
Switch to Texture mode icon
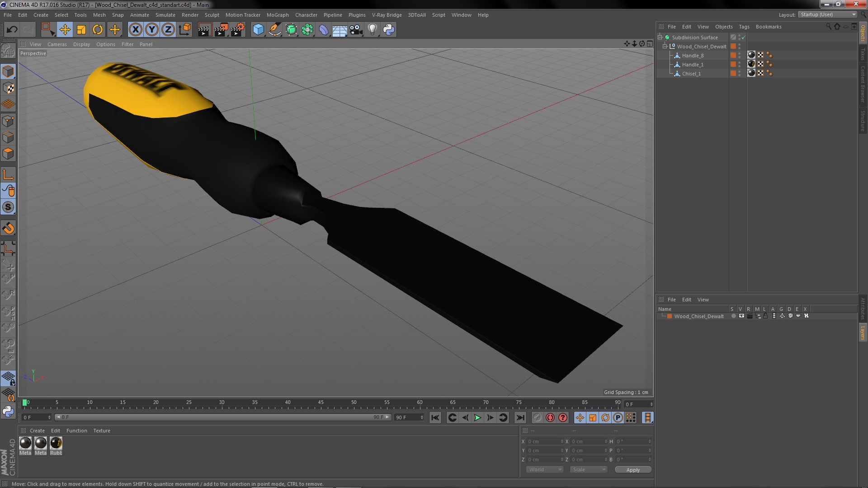(x=8, y=88)
